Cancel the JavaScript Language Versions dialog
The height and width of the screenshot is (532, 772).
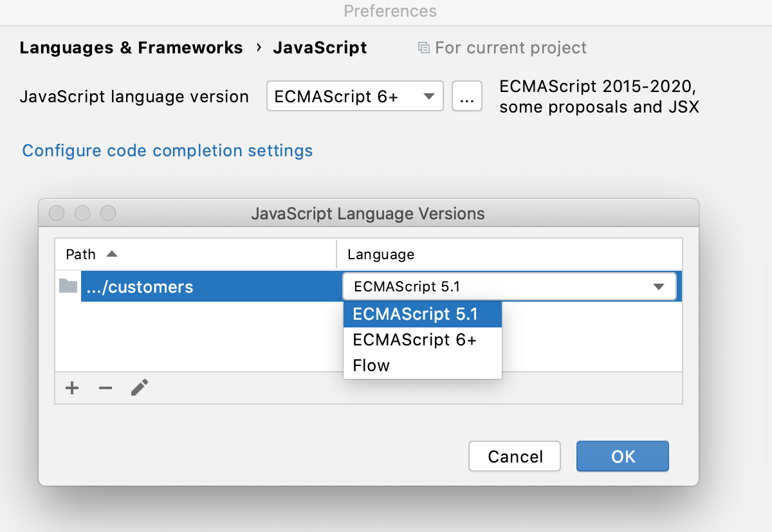tap(514, 456)
